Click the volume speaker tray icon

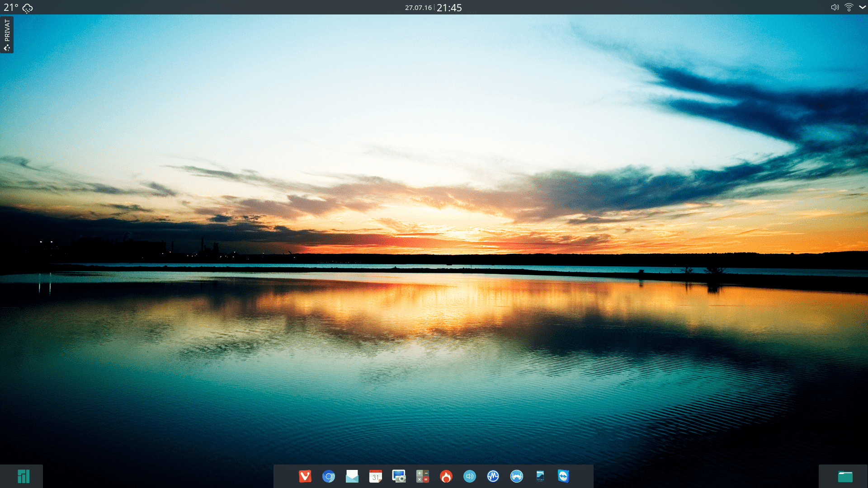[x=835, y=7]
